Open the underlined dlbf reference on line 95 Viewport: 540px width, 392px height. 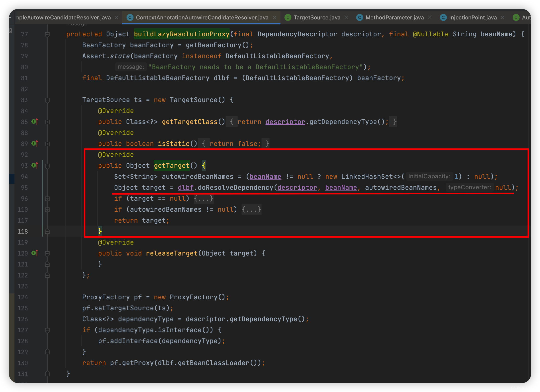[186, 188]
